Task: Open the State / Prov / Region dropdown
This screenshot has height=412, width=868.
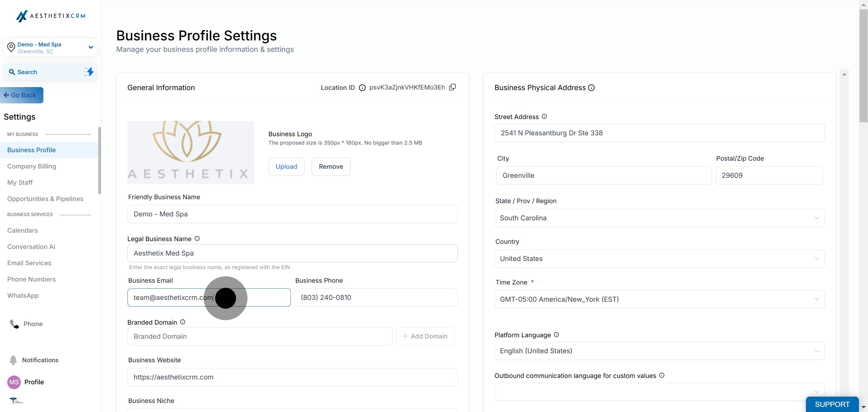Action: [659, 218]
